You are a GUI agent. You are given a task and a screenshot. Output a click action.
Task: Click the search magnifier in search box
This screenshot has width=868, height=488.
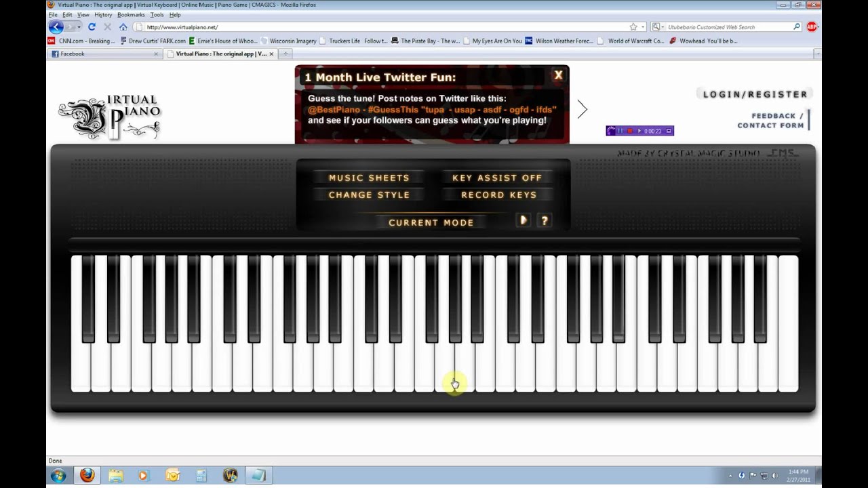click(x=797, y=27)
